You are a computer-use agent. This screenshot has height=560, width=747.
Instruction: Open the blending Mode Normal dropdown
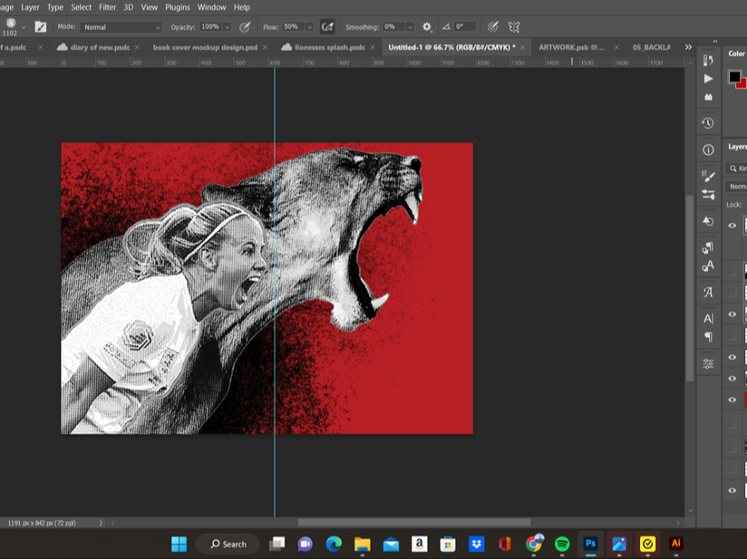(121, 27)
